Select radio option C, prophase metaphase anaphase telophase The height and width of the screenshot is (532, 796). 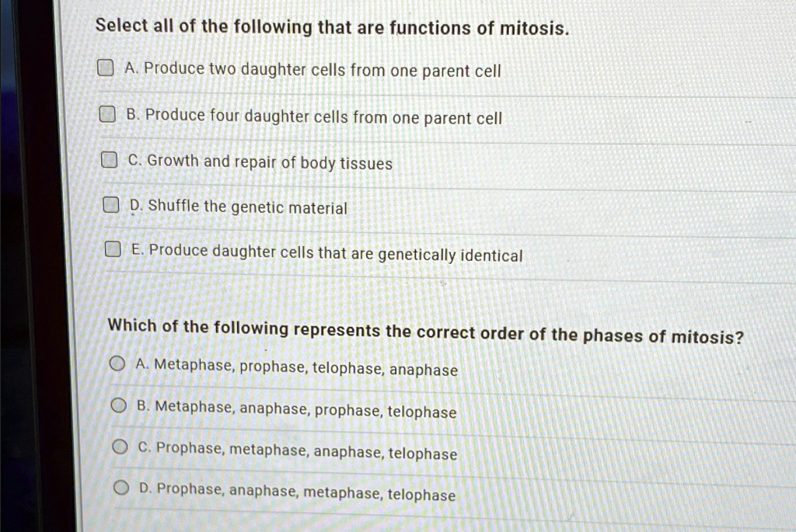(120, 446)
